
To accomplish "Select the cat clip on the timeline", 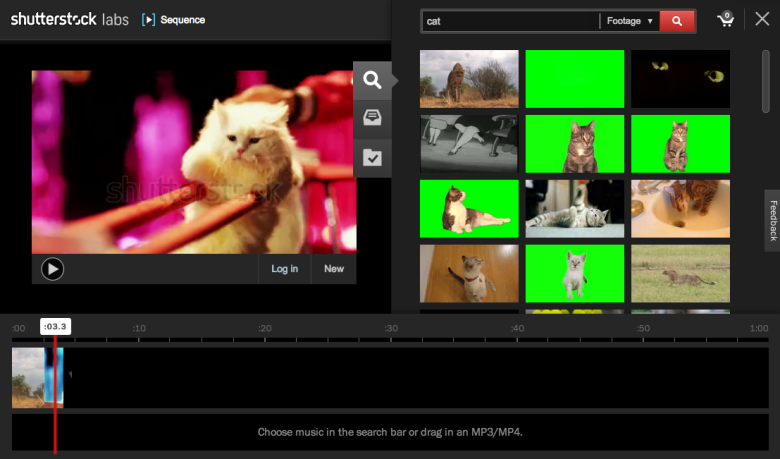I will (37, 377).
